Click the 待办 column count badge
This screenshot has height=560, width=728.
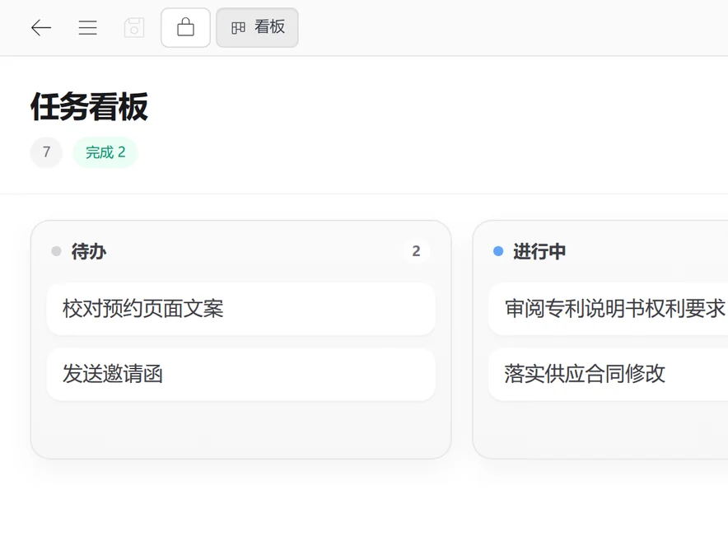click(416, 251)
